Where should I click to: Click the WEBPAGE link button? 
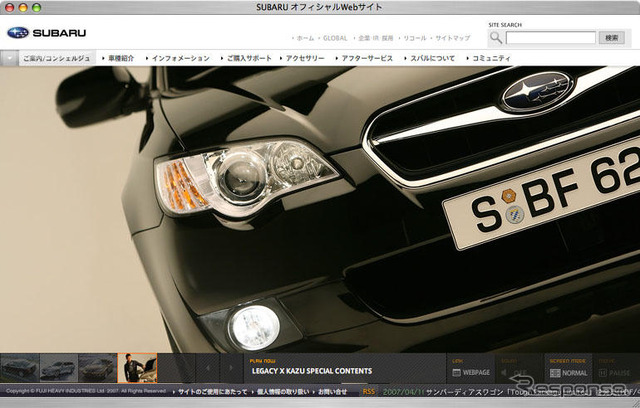(471, 373)
